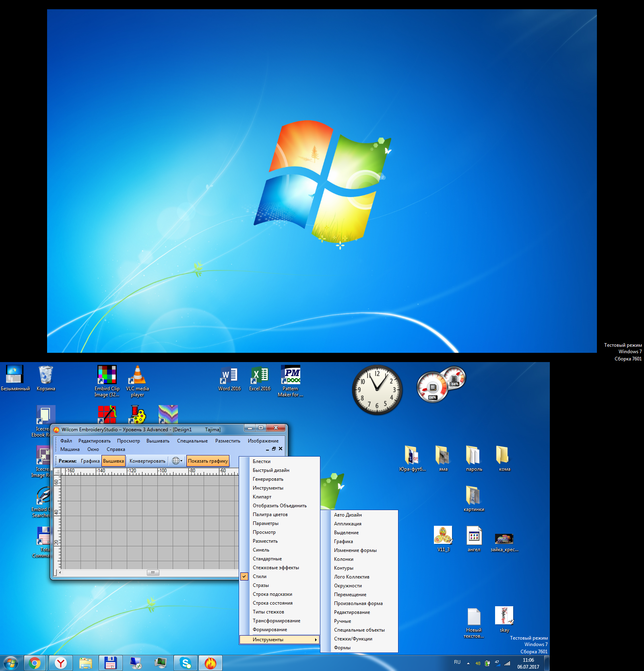Open the яма folder on the desktop
Image resolution: width=644 pixels, height=671 pixels.
(x=443, y=459)
